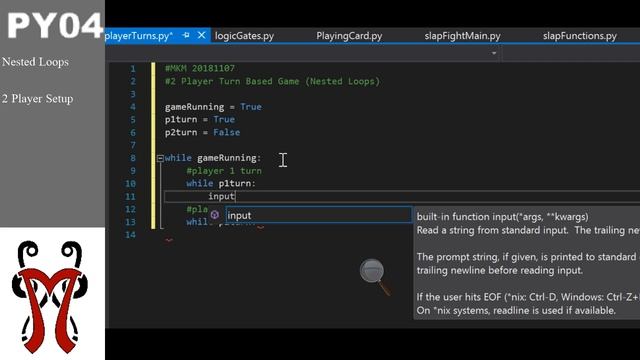
Task: Click the False value on line 6
Action: pyautogui.click(x=227, y=132)
